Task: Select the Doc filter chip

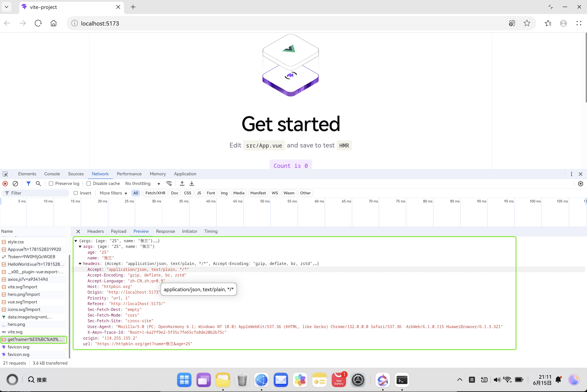Action: point(175,193)
